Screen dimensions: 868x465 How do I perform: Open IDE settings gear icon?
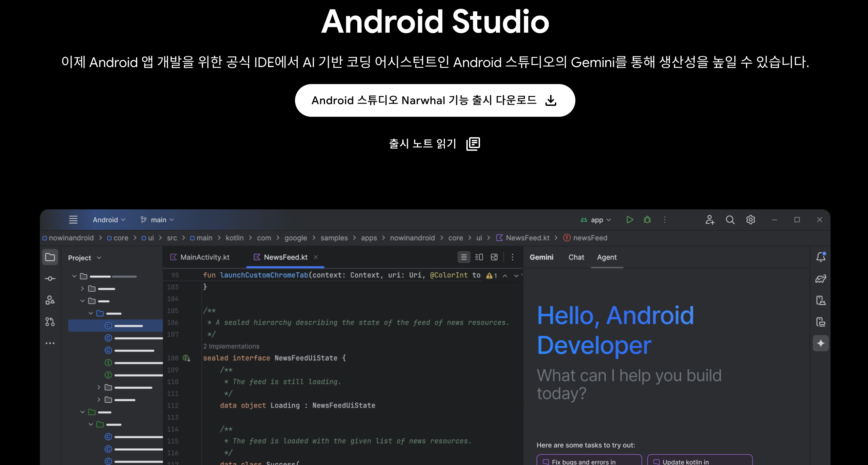point(750,220)
